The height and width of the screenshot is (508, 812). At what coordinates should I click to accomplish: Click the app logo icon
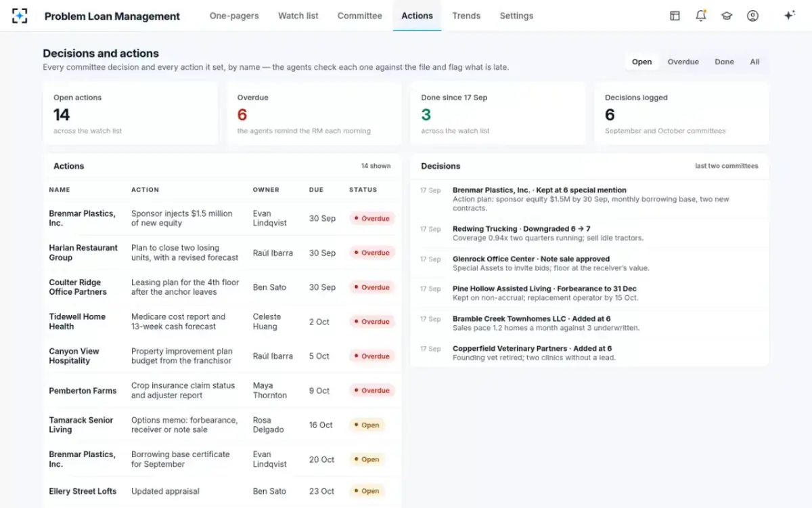pyautogui.click(x=20, y=16)
